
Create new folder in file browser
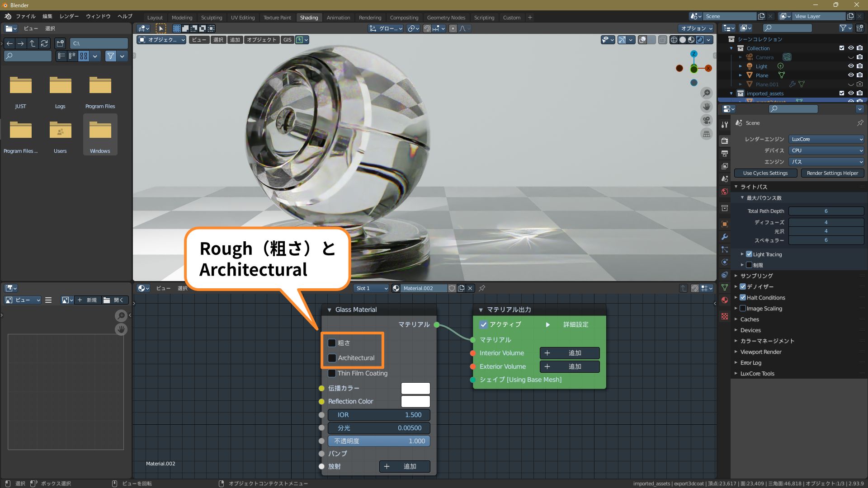point(60,43)
